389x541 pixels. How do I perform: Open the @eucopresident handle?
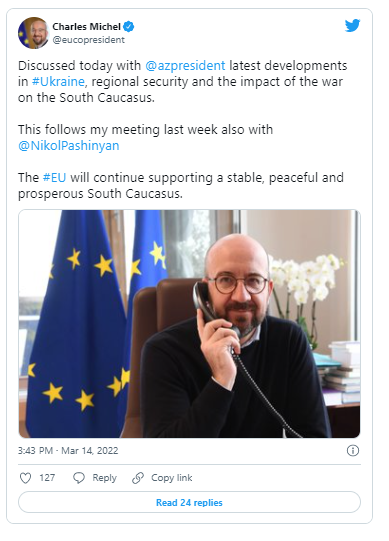point(88,40)
